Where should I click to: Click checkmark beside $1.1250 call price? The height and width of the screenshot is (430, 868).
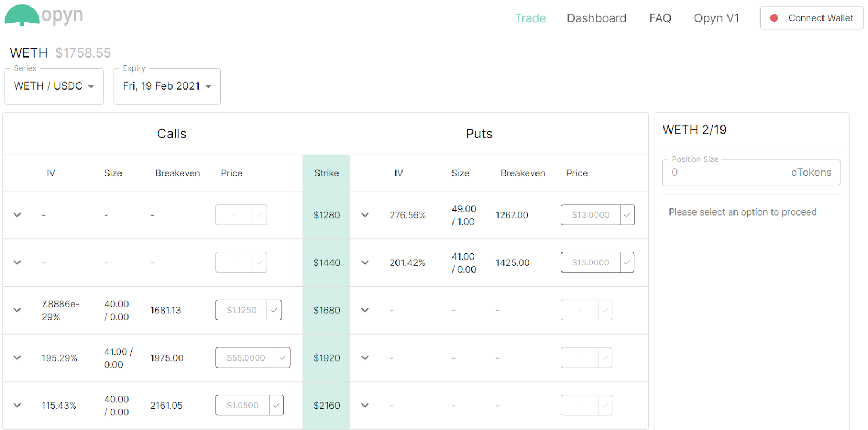point(275,310)
